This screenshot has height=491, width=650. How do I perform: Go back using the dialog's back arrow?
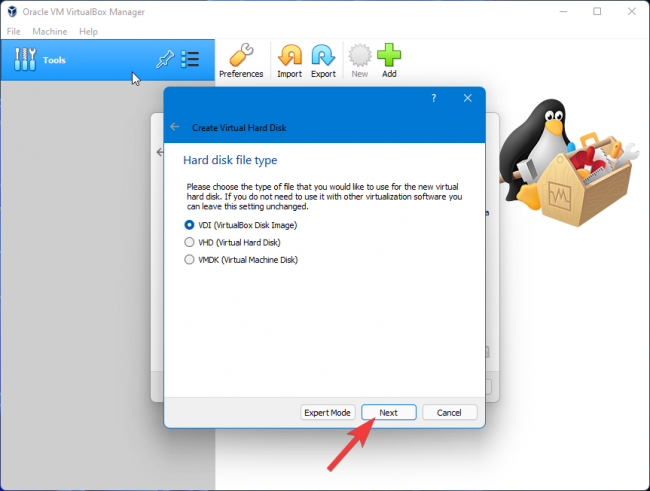click(175, 127)
